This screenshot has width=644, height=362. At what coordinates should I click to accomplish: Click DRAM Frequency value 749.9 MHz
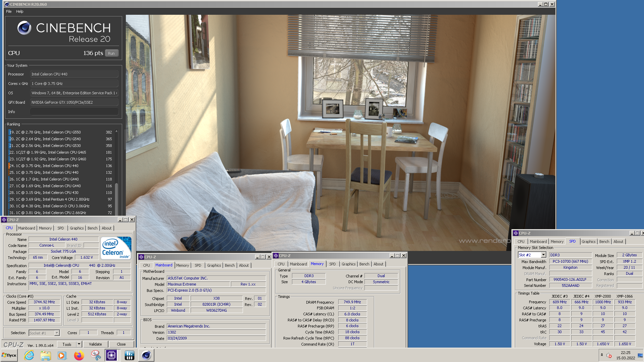352,302
